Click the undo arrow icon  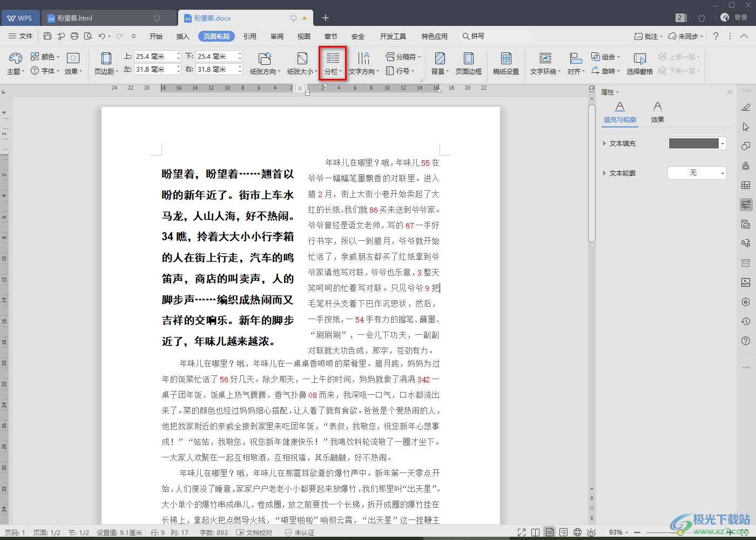(102, 36)
